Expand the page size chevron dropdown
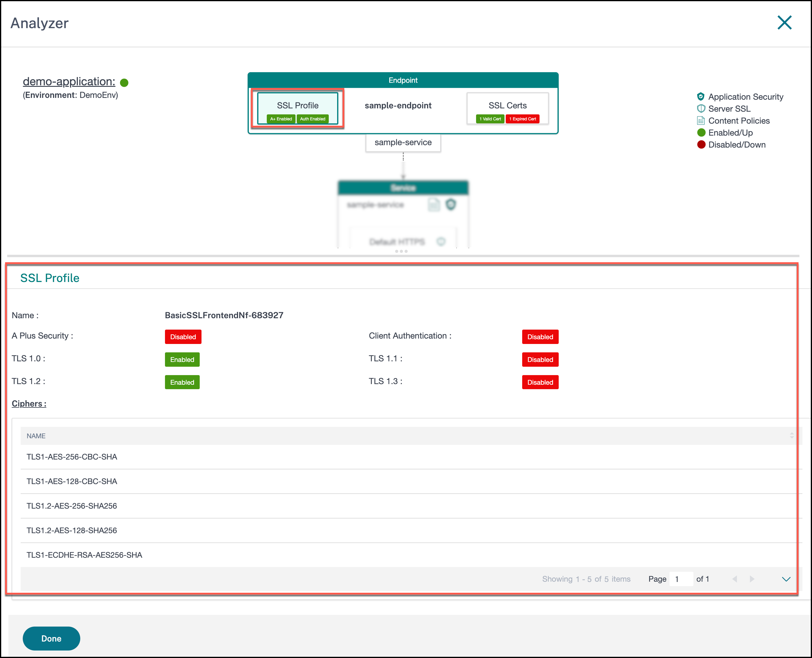The width and height of the screenshot is (812, 658). tap(786, 579)
